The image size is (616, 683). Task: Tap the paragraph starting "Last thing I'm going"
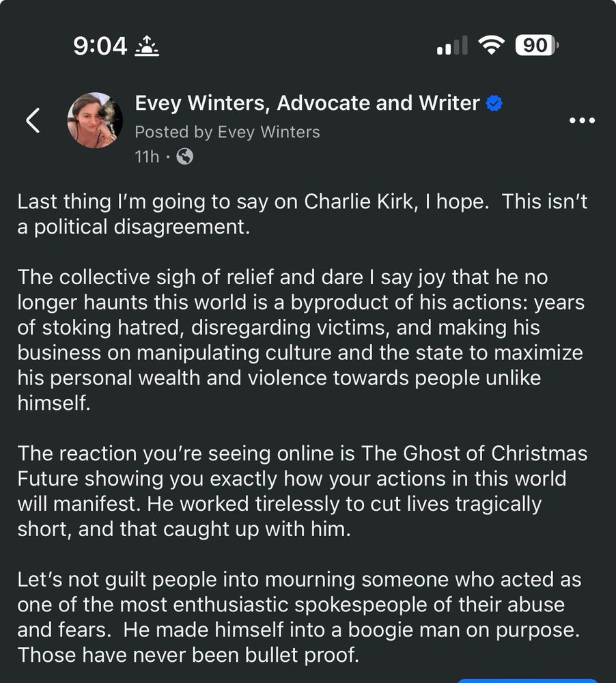point(302,214)
